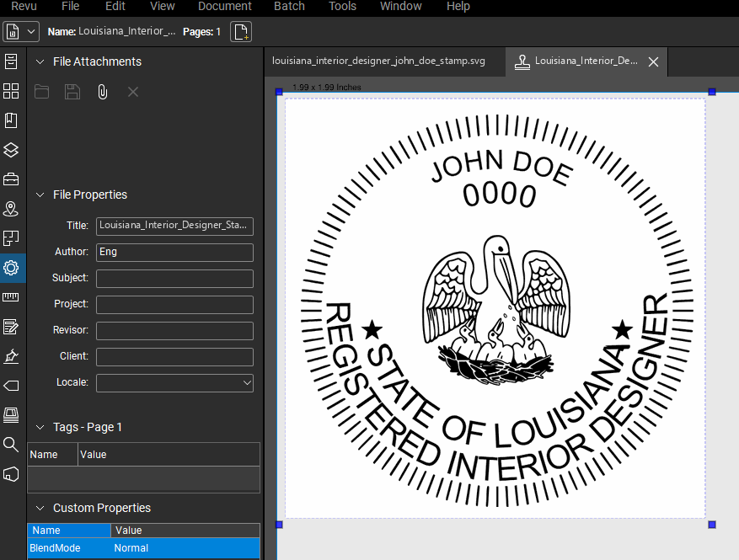Collapse the File Attachments section
This screenshot has width=739, height=560.
(x=40, y=61)
